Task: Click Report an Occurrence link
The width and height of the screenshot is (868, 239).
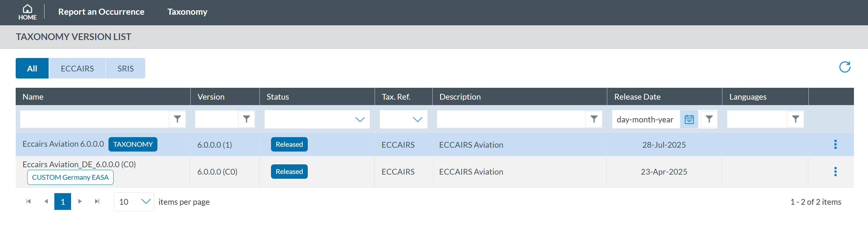Action: (101, 12)
